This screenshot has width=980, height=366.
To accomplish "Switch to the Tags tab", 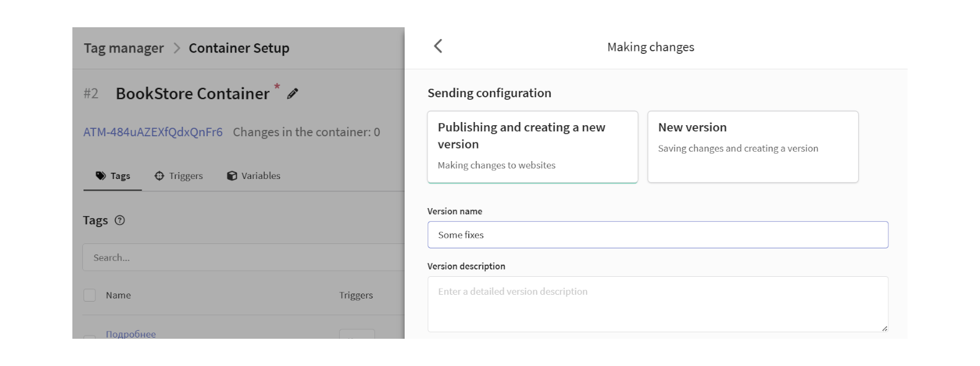I will pos(113,176).
